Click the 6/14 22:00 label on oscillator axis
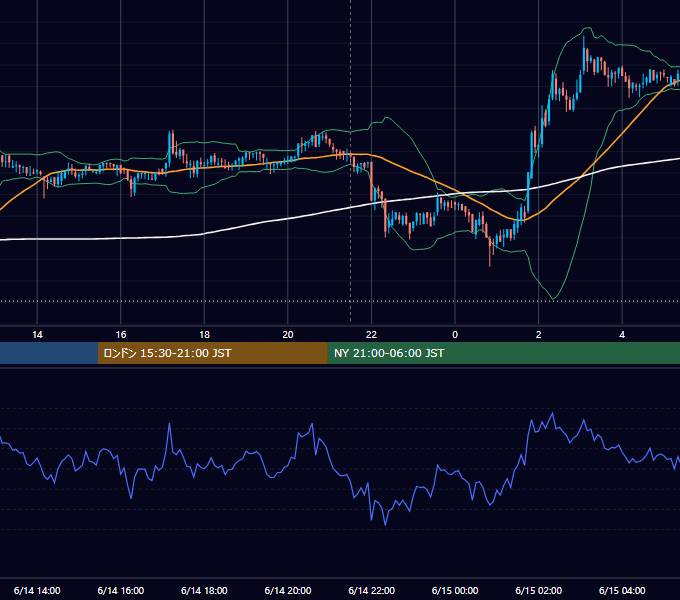 point(372,590)
